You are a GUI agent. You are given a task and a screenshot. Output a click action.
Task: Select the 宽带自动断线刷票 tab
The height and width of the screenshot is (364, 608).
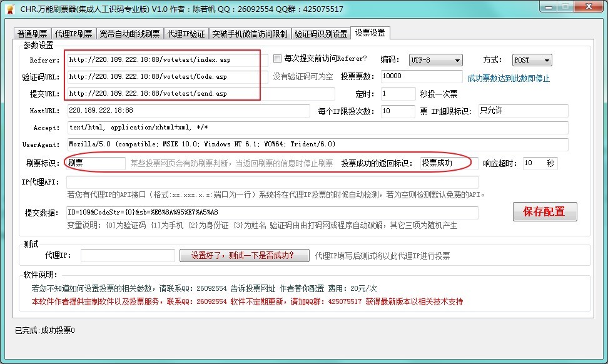[129, 34]
